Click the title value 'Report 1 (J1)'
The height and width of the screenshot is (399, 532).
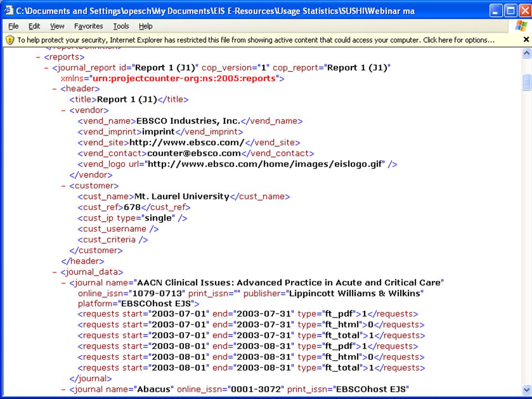pos(127,99)
